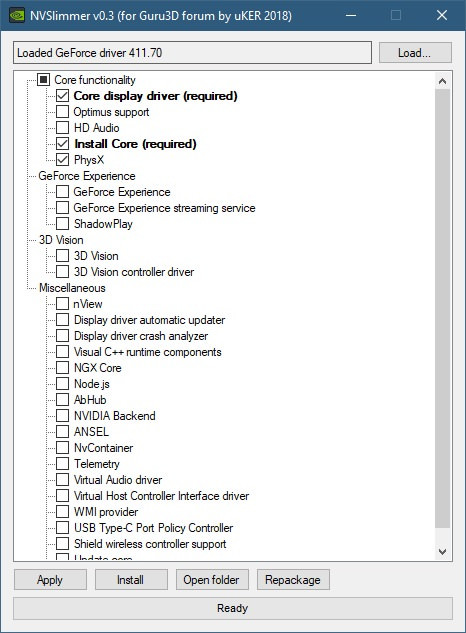Click the scrollbar up arrow
The image size is (466, 633).
[443, 82]
